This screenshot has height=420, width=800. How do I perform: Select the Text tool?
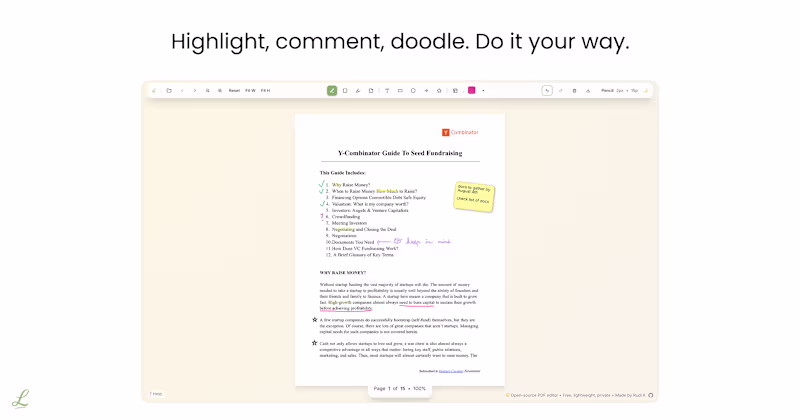tap(387, 90)
